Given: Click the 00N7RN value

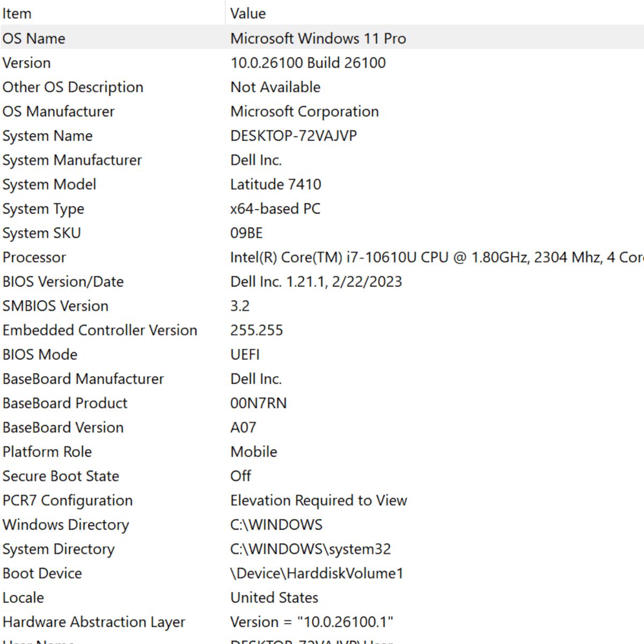Looking at the screenshot, I should tap(258, 403).
